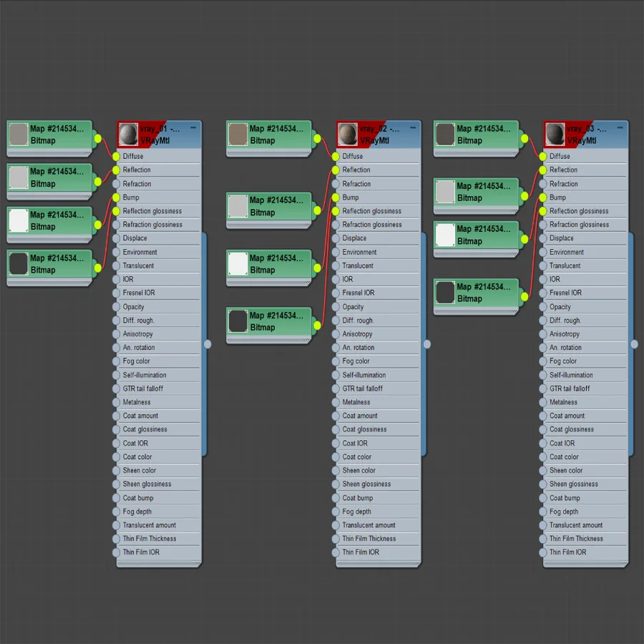This screenshot has height=644, width=644.
Task: Click output socket of vray_03 Diffuse bitmap
Action: (x=525, y=139)
